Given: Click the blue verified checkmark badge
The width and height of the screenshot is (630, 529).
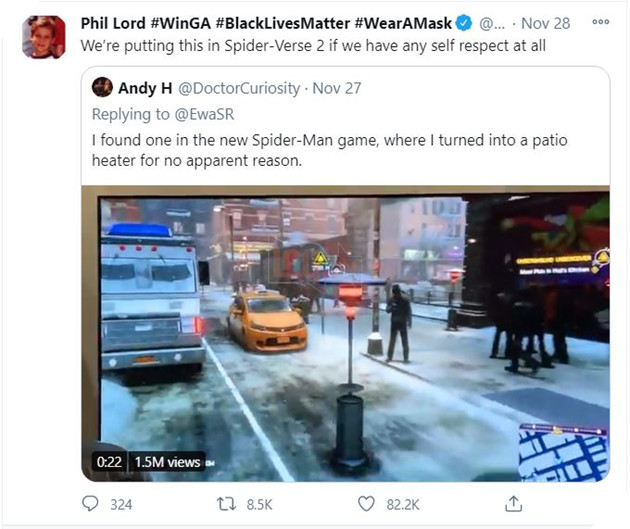Looking at the screenshot, I should click(464, 23).
